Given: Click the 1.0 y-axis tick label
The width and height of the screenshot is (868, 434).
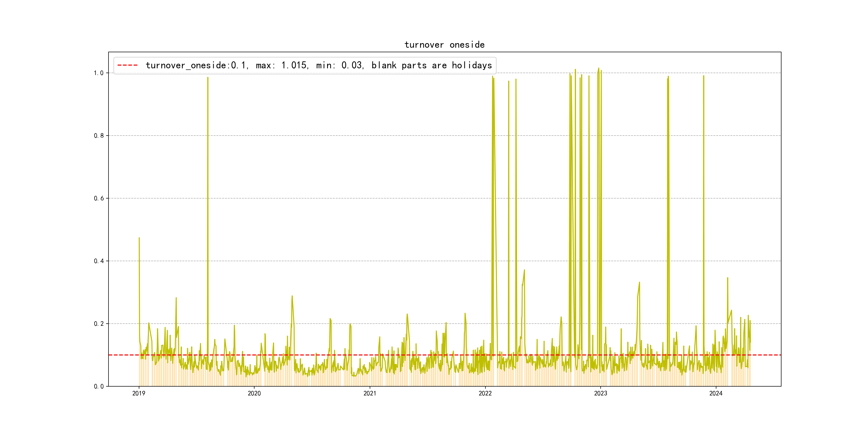Looking at the screenshot, I should pos(99,73).
